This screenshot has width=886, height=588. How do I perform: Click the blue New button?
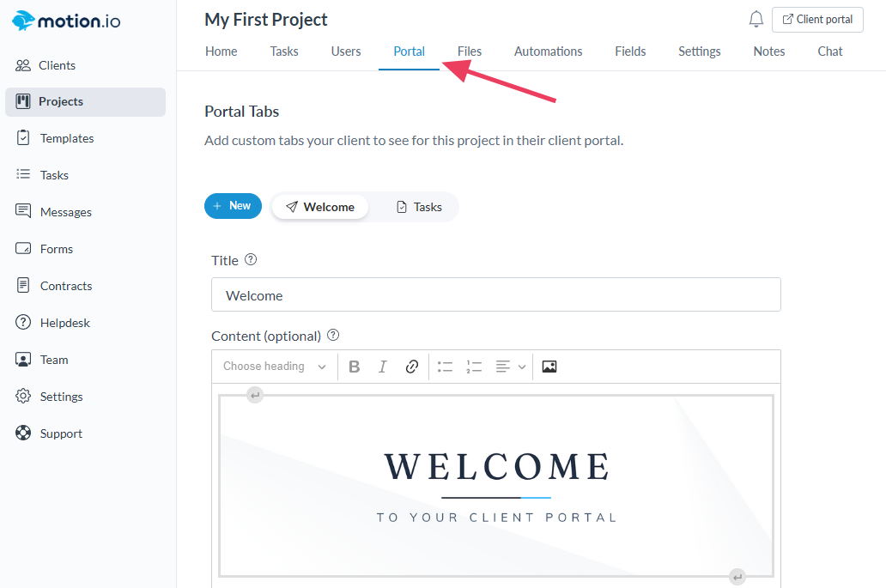click(233, 206)
